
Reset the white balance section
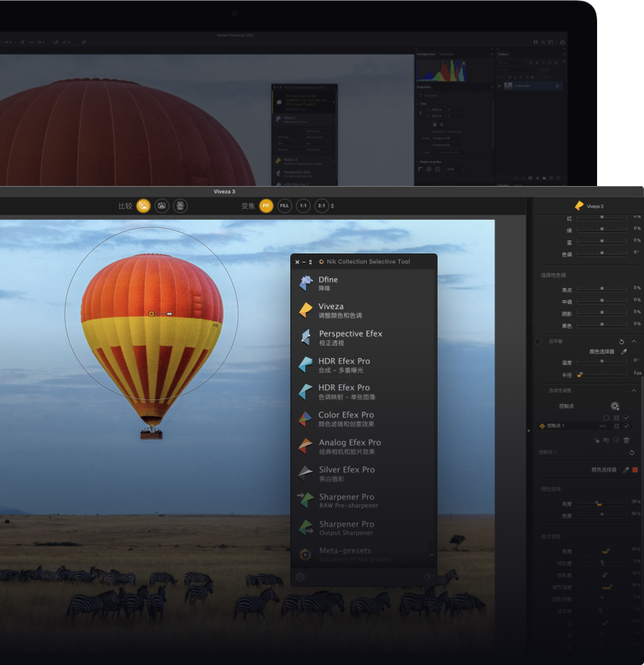click(x=622, y=342)
